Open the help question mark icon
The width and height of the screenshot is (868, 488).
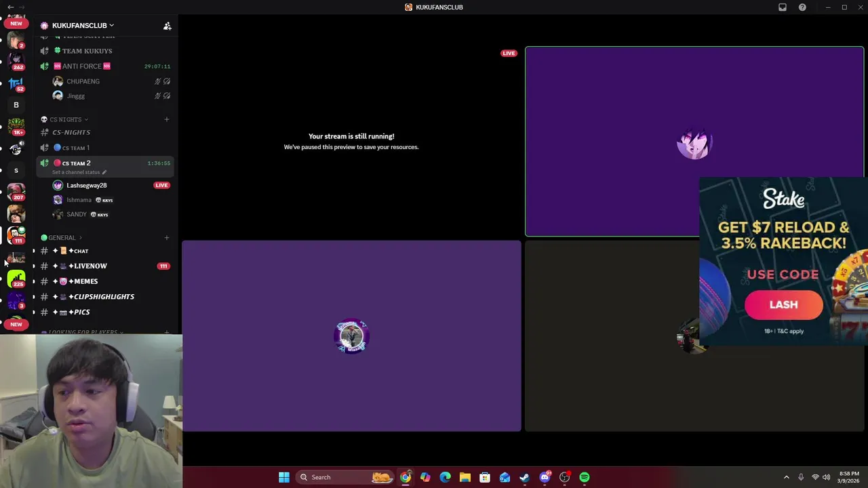803,7
